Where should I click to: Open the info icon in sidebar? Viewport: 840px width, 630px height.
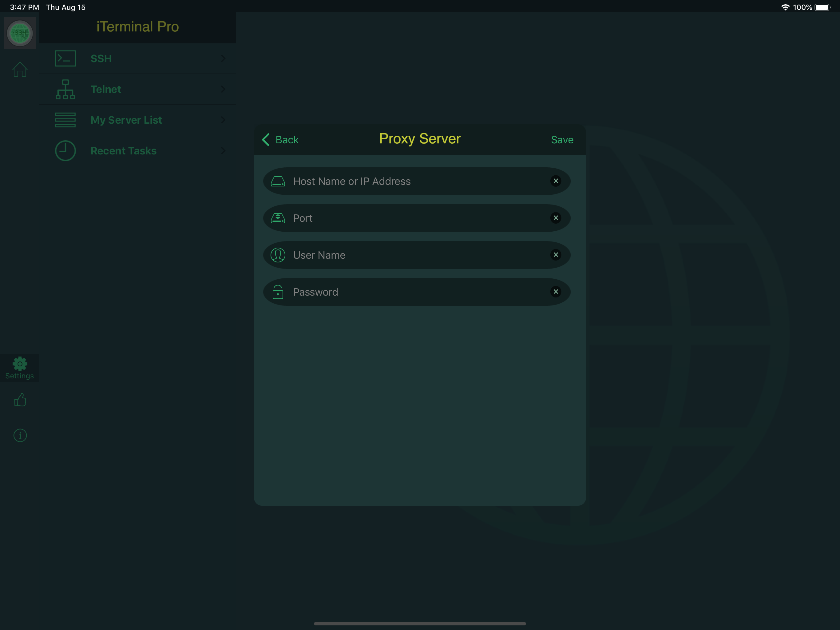pos(20,435)
